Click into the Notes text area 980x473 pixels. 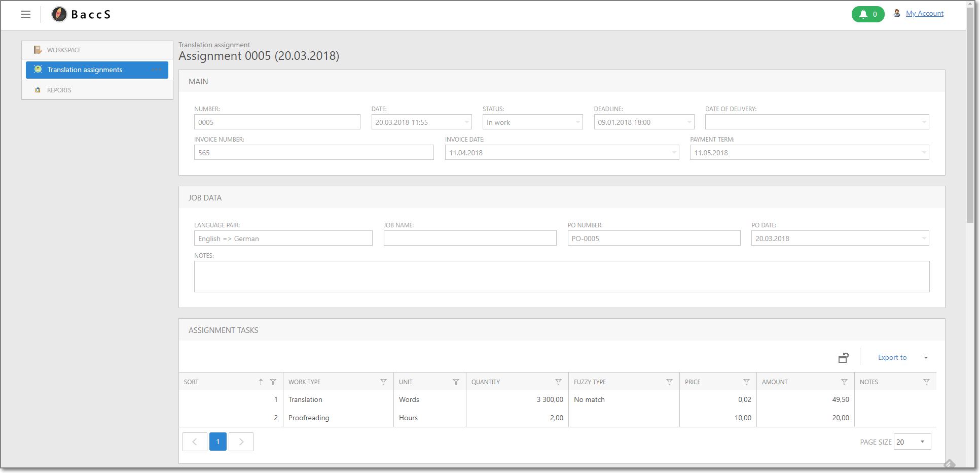tap(562, 277)
